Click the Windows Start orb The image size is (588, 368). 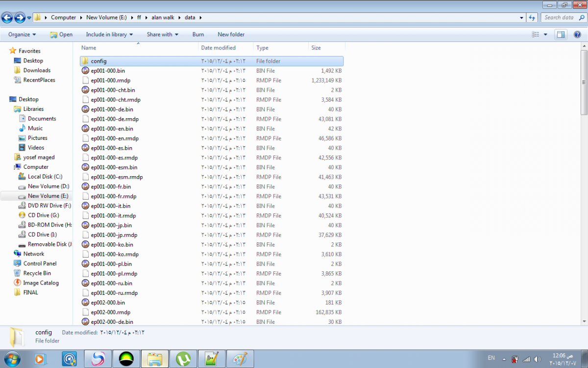click(11, 359)
